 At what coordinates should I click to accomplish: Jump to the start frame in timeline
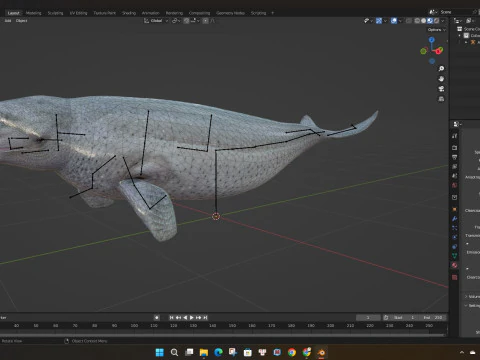[171, 318]
